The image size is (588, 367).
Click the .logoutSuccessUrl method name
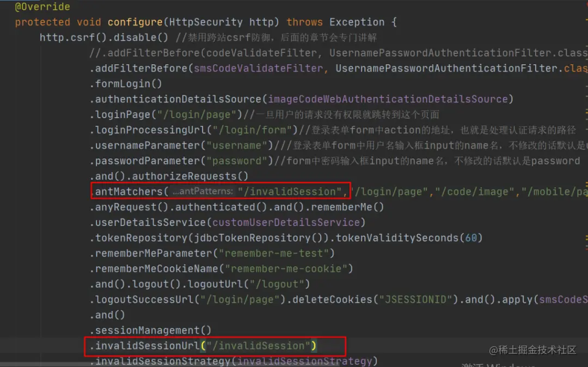[x=142, y=299]
